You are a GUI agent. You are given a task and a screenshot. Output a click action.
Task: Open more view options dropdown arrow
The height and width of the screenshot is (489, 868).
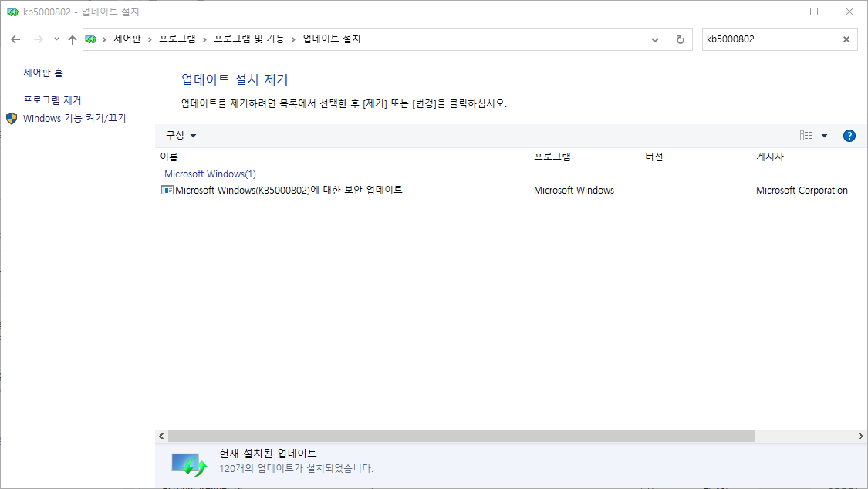click(x=824, y=136)
